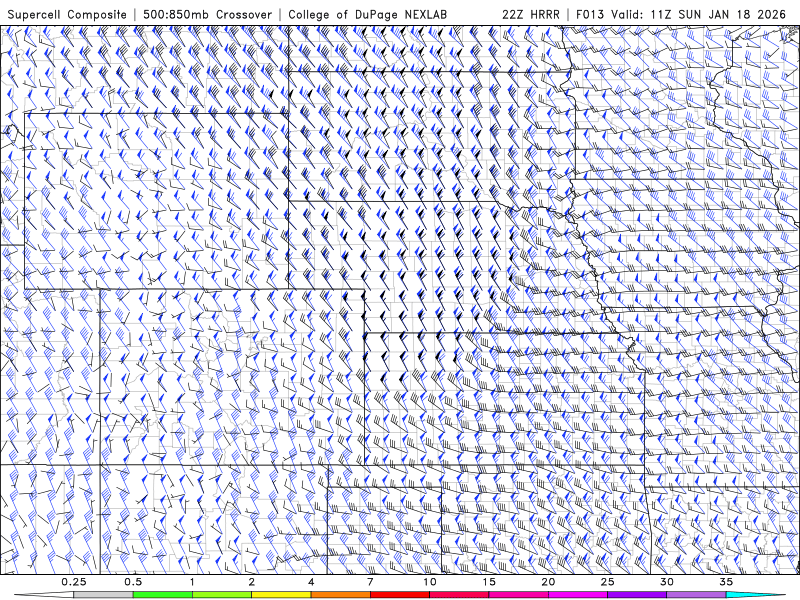Select the yellow-green color bar segment
Screen dimensions: 800x600
(222, 595)
